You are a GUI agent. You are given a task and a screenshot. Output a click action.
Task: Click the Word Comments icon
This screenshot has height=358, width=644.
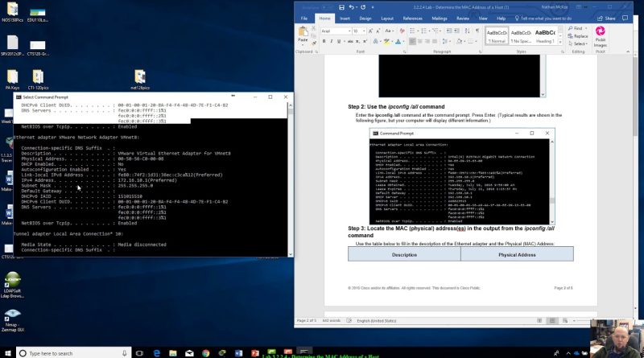[x=625, y=19]
